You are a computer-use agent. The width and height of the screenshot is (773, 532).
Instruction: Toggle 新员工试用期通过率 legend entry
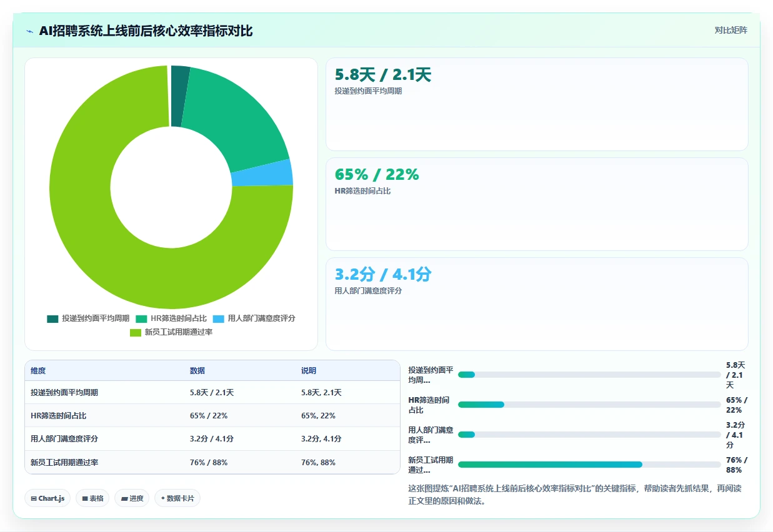[171, 332]
